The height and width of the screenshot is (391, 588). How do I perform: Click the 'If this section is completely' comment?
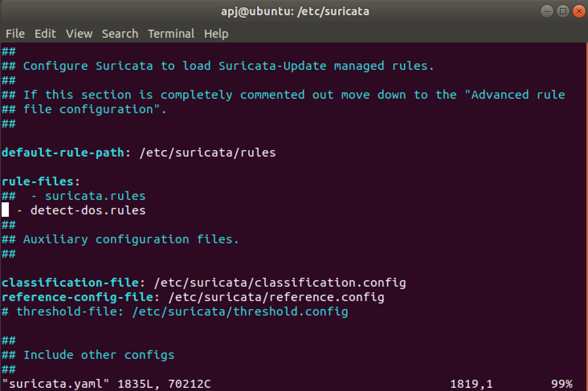tap(283, 95)
